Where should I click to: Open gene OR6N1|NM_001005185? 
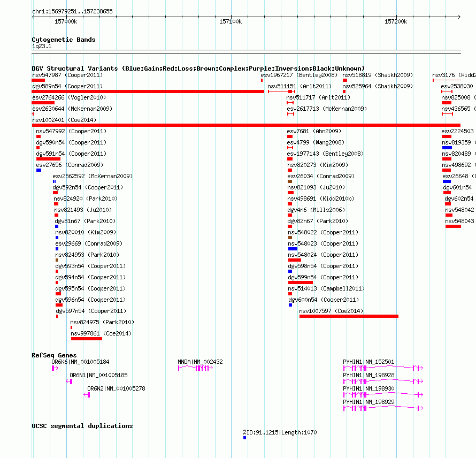[98, 375]
